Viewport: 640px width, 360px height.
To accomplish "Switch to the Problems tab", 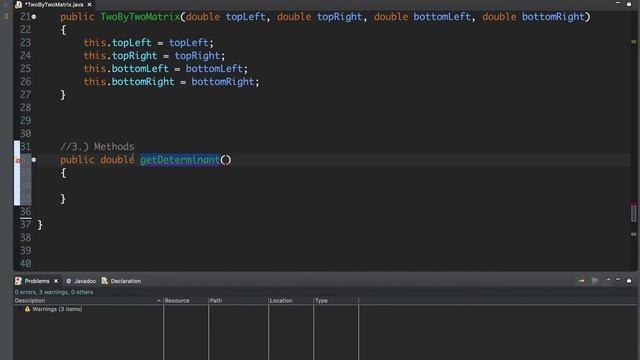I will click(37, 281).
